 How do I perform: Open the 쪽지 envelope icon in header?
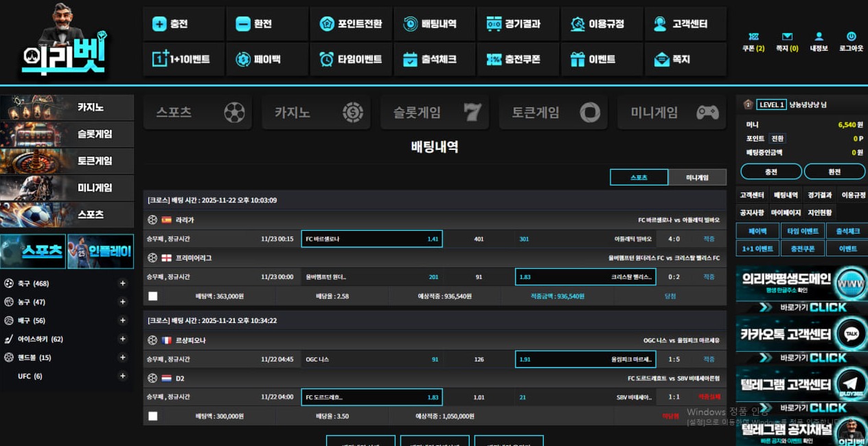(x=787, y=36)
